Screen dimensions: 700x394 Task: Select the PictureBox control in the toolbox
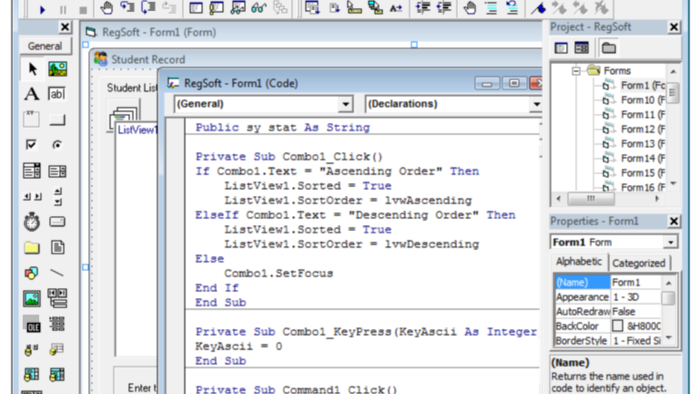coord(58,69)
